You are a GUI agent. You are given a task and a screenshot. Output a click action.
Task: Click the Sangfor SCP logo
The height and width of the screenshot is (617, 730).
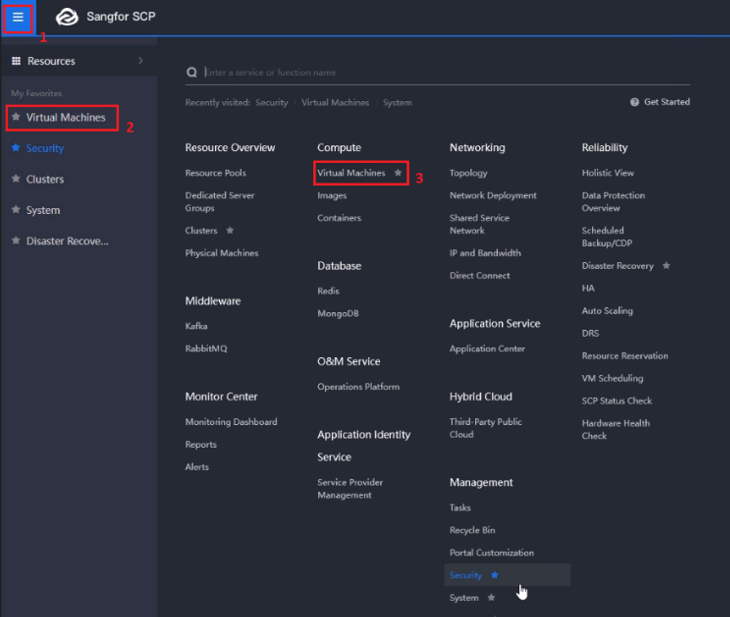pos(67,17)
